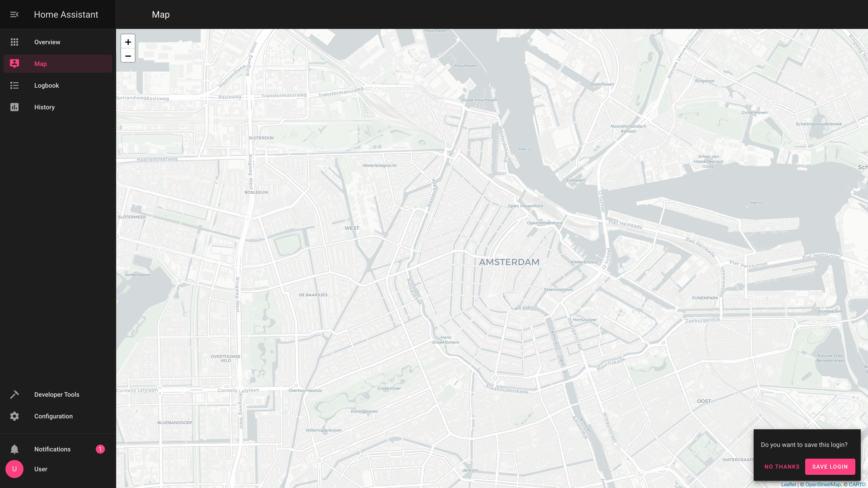The image size is (868, 488).
Task: Dismiss with No Thanks button
Action: (x=782, y=467)
